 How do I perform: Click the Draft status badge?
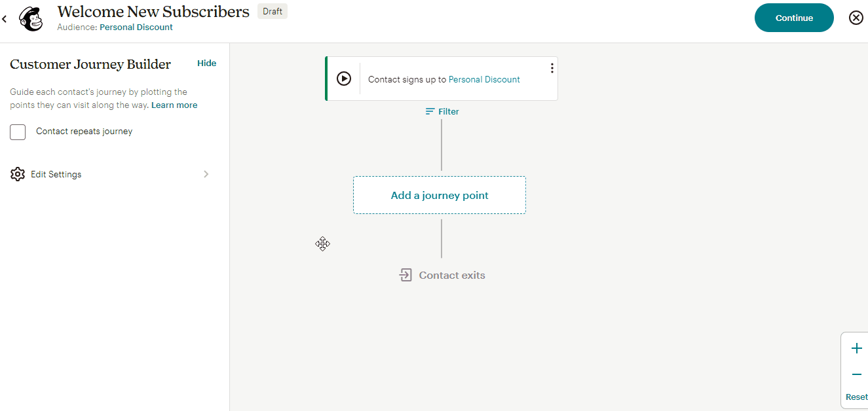coord(272,10)
